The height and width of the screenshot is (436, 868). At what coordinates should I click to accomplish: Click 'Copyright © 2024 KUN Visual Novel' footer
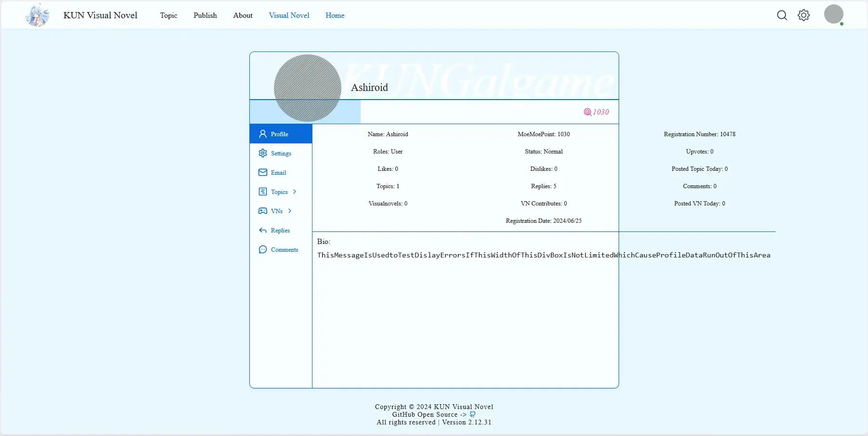click(434, 407)
